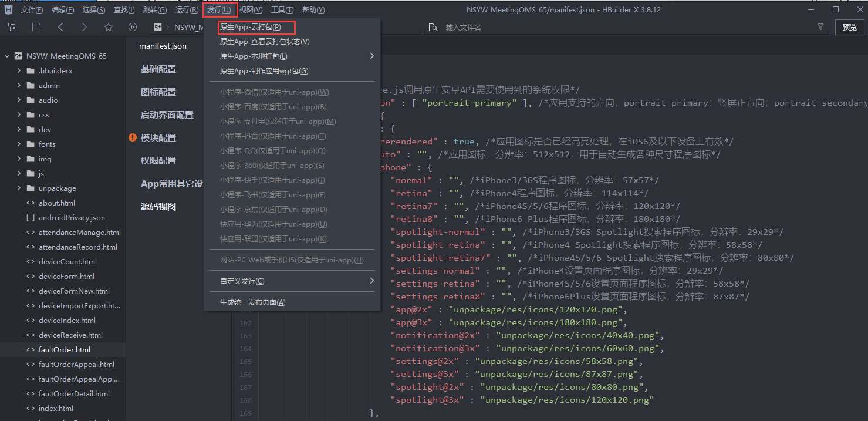868x421 pixels.
Task: Expand the js folder arrow
Action: (x=19, y=173)
